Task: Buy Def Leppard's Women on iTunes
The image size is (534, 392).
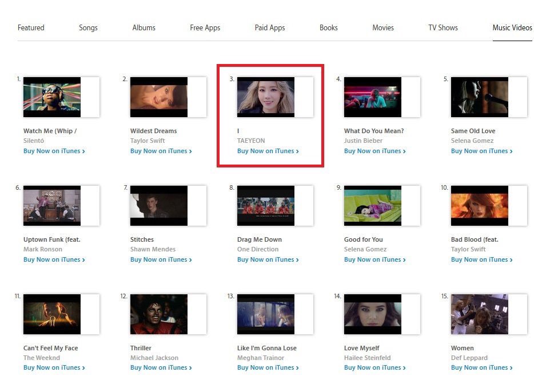Action: click(482, 367)
